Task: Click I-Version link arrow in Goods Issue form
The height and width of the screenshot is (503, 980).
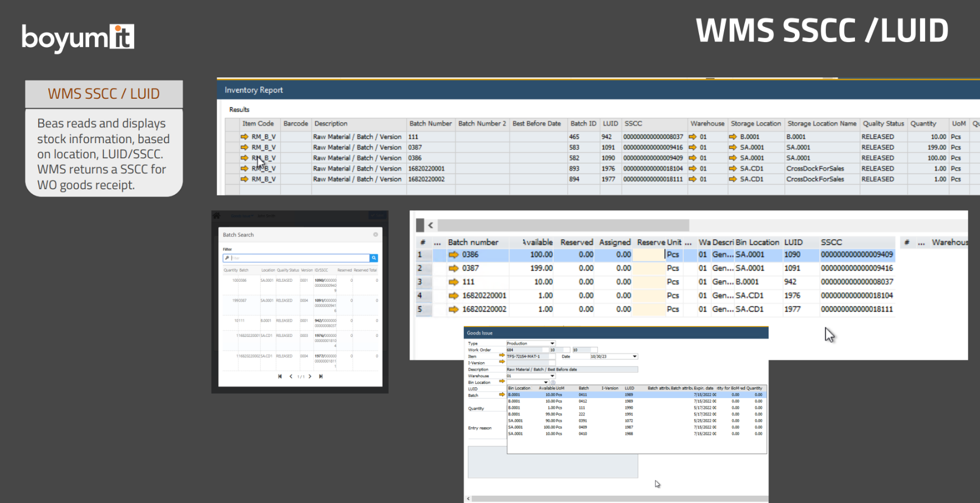Action: [502, 362]
